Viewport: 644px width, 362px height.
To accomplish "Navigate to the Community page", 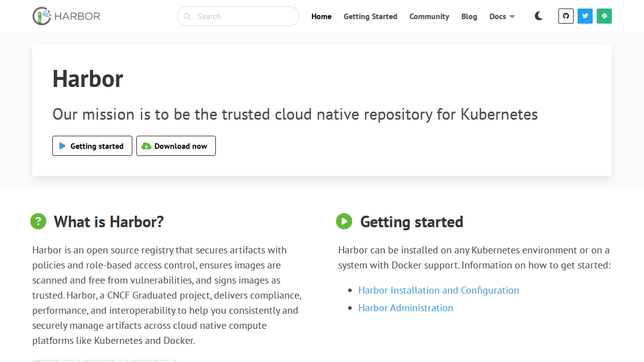I will click(429, 17).
